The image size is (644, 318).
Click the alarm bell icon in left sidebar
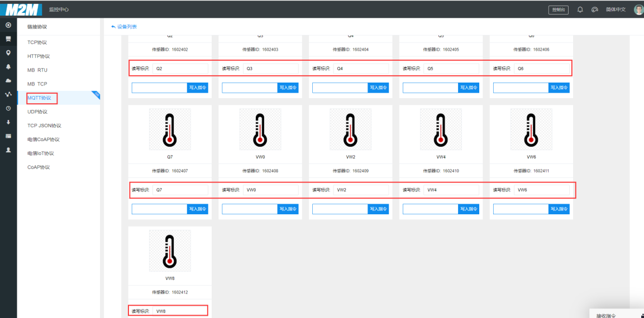[x=8, y=66]
